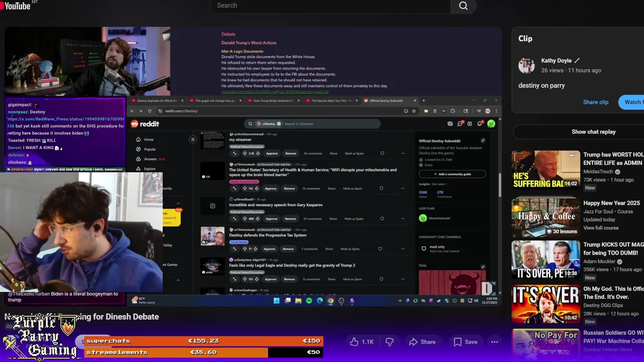Switch to This graph will change browser tab
This screenshot has width=644, height=362.
[215, 101]
